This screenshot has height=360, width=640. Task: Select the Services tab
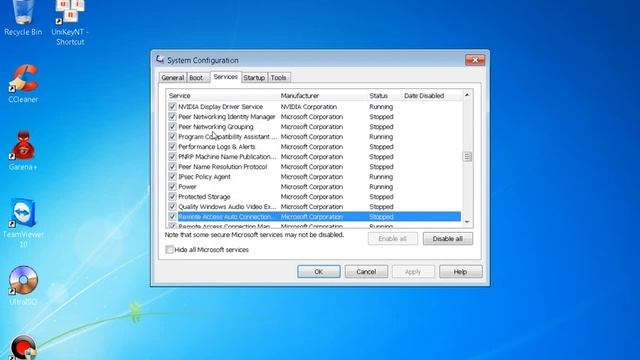pyautogui.click(x=226, y=77)
